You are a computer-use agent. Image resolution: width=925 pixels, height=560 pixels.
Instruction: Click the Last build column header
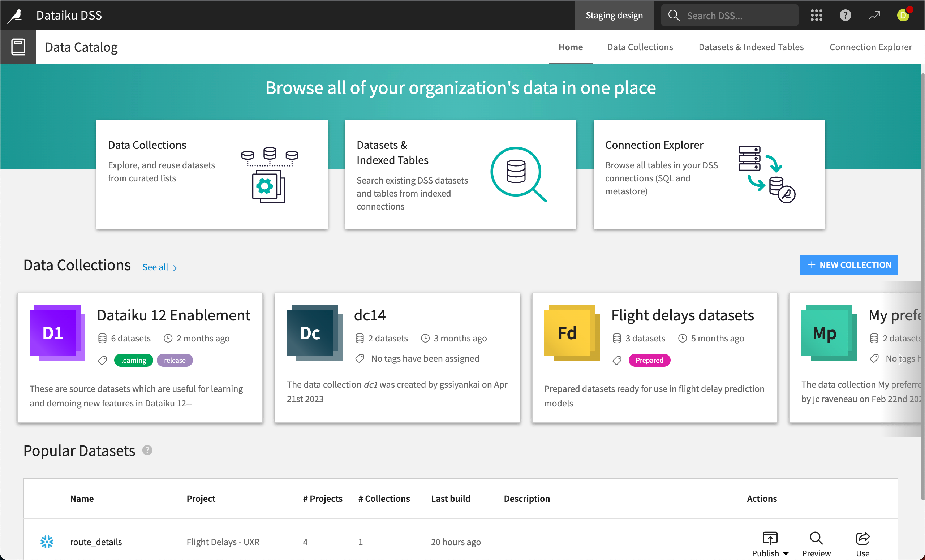[x=451, y=499]
